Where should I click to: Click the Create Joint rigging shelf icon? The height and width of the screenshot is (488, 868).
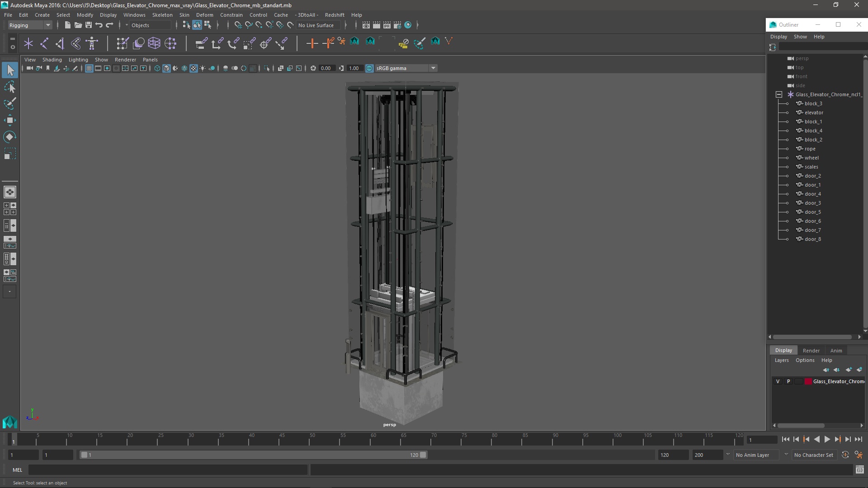coord(44,43)
